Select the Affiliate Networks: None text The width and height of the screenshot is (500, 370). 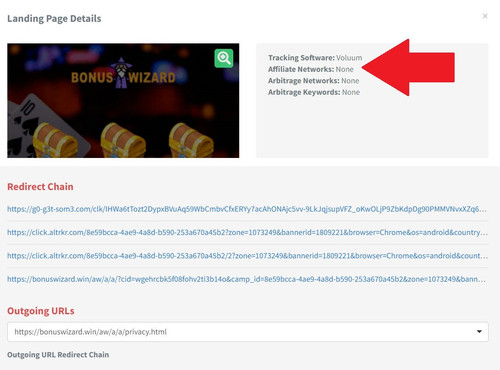pyautogui.click(x=311, y=69)
